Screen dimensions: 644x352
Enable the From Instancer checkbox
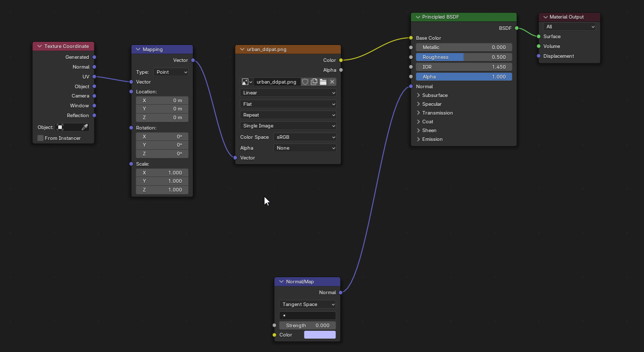(x=41, y=138)
